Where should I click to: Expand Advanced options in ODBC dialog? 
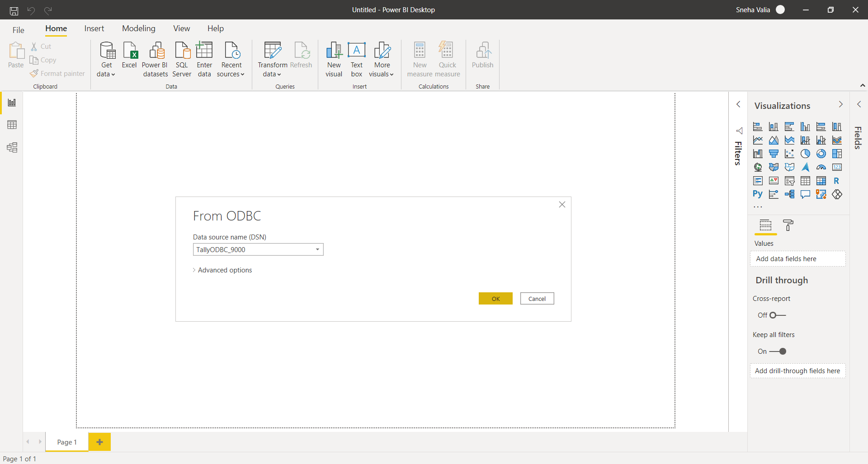[x=222, y=270]
